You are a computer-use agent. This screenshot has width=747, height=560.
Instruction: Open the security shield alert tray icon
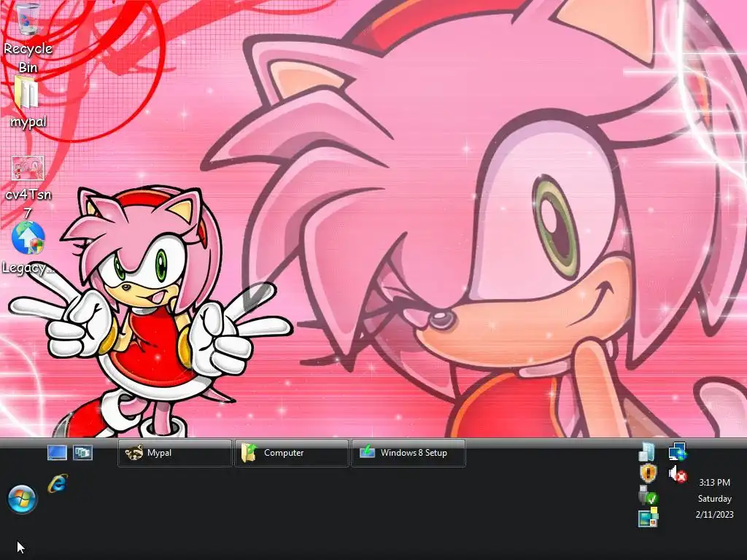pos(648,473)
